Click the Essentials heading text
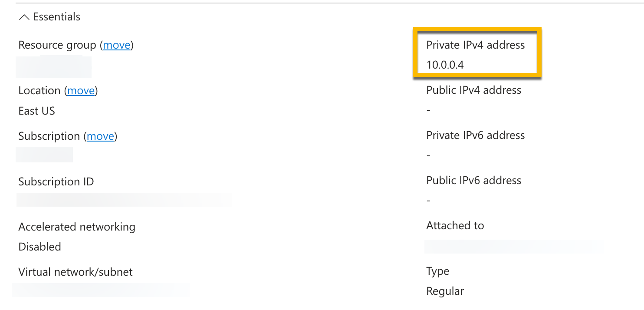 [x=56, y=16]
